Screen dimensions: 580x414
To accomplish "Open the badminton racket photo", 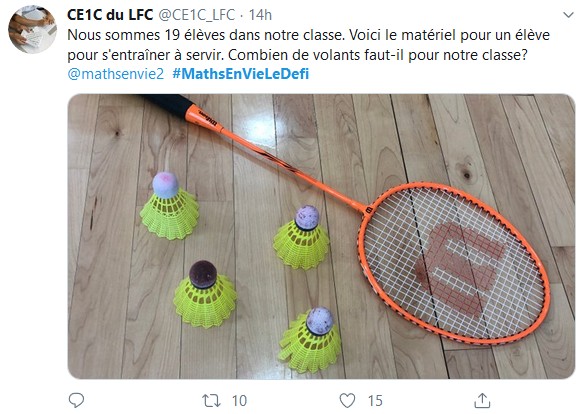I will tap(321, 236).
